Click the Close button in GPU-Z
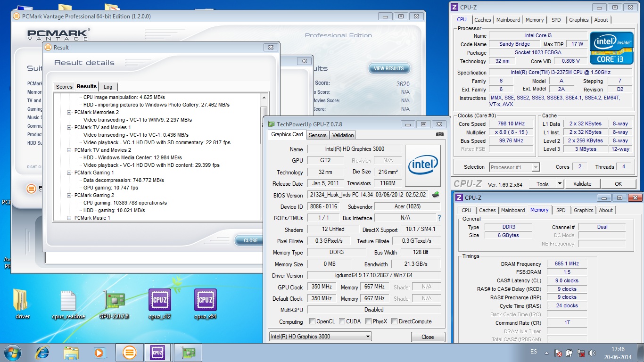This screenshot has width=644, height=362. pos(428,337)
